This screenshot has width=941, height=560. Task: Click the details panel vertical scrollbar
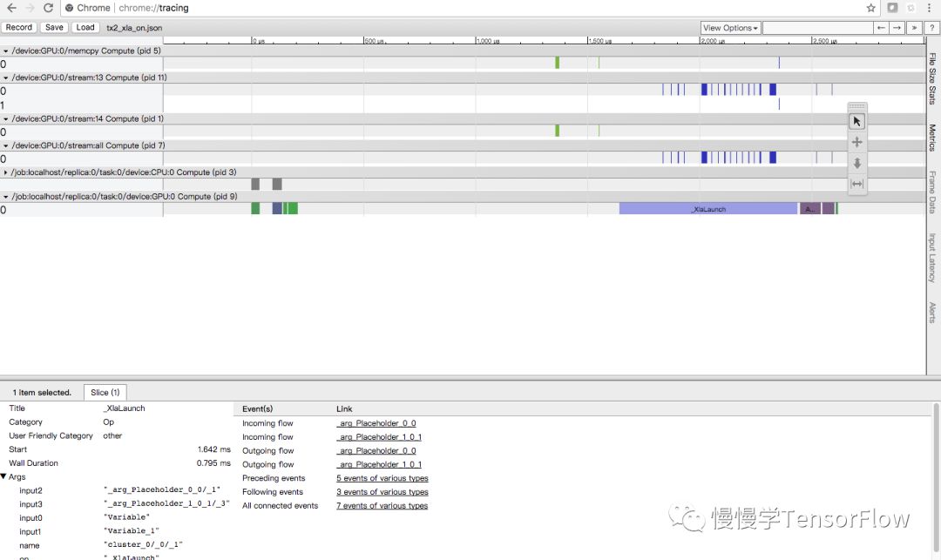[936, 476]
